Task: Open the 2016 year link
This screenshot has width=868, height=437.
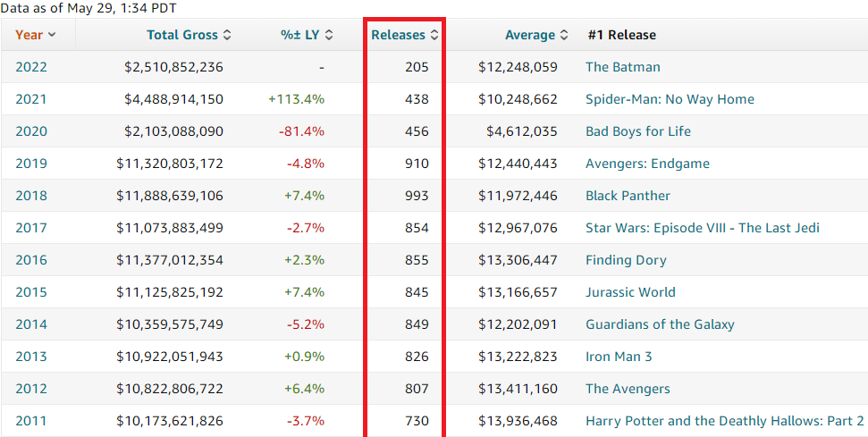Action: click(x=31, y=260)
